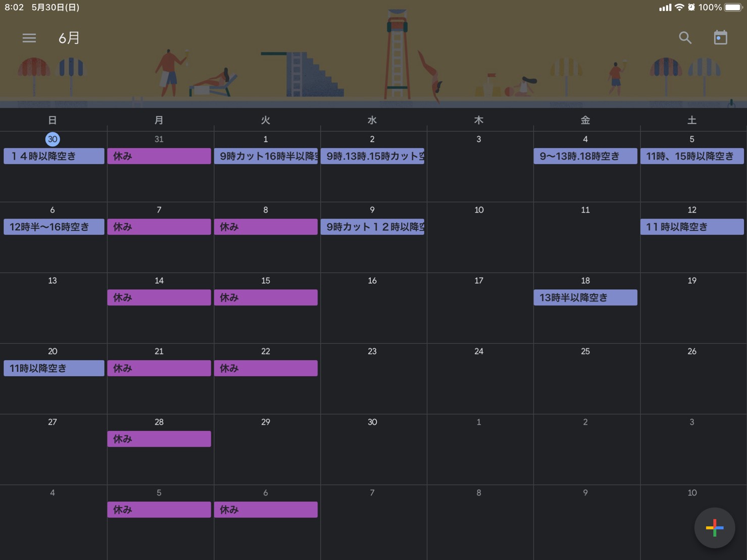Select the empty day cell for June 24
747x560 pixels.
pyautogui.click(x=479, y=384)
